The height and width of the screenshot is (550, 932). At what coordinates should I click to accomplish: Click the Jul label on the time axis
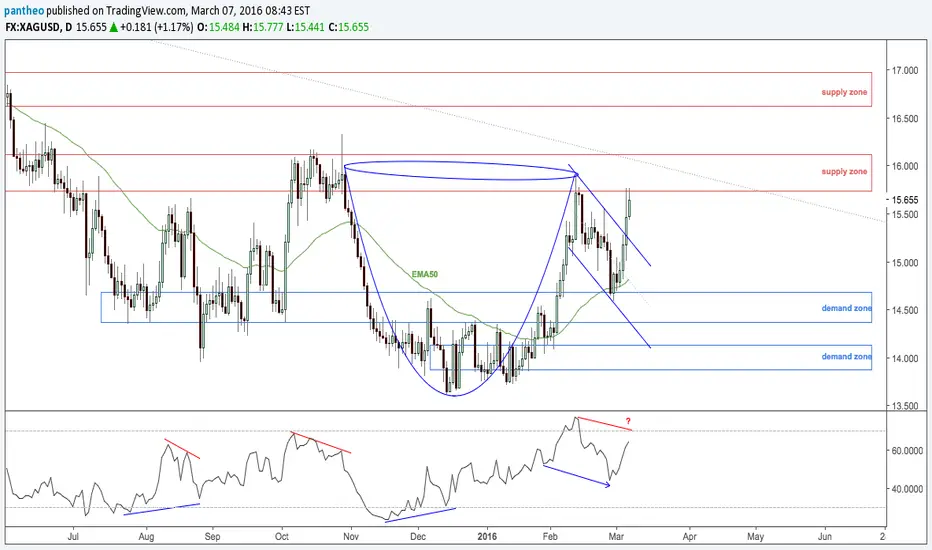(x=73, y=536)
